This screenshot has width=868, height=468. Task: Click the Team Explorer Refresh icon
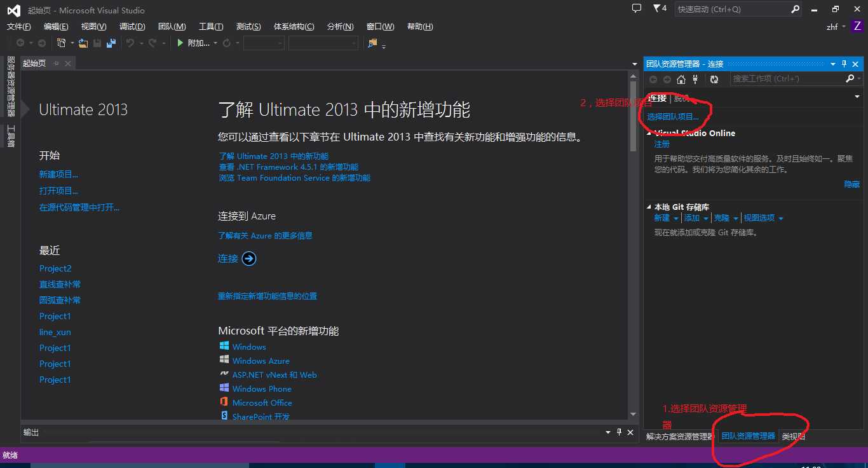coord(714,79)
